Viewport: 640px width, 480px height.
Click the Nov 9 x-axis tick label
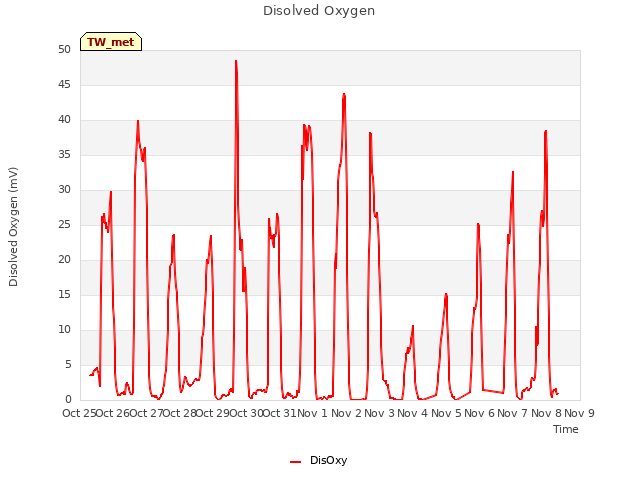pos(579,413)
